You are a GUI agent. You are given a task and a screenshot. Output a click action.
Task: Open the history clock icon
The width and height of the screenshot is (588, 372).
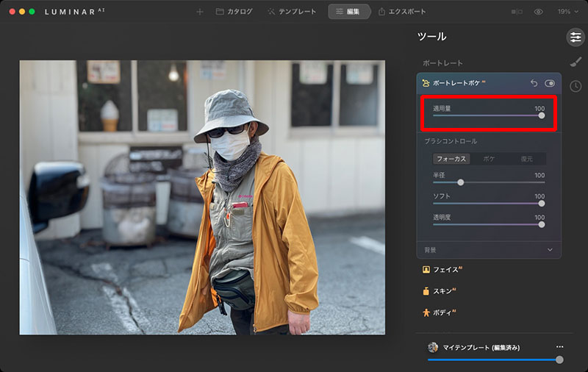(x=576, y=86)
